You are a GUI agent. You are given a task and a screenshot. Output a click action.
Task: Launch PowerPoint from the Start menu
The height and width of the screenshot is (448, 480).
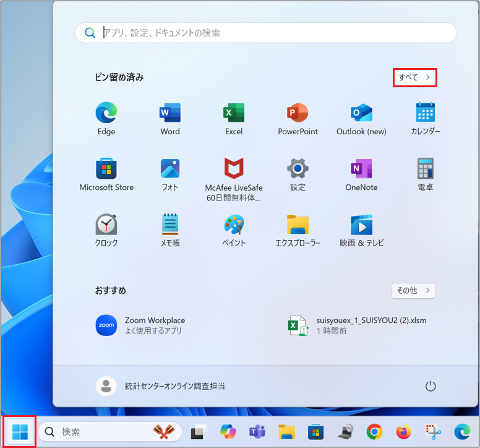tap(298, 119)
